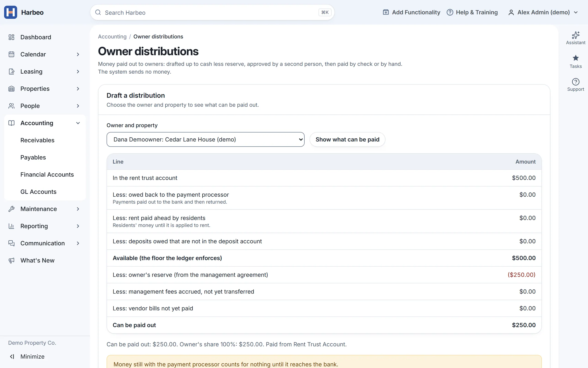The width and height of the screenshot is (588, 368).
Task: Open Receivables under Accounting
Action: click(37, 140)
